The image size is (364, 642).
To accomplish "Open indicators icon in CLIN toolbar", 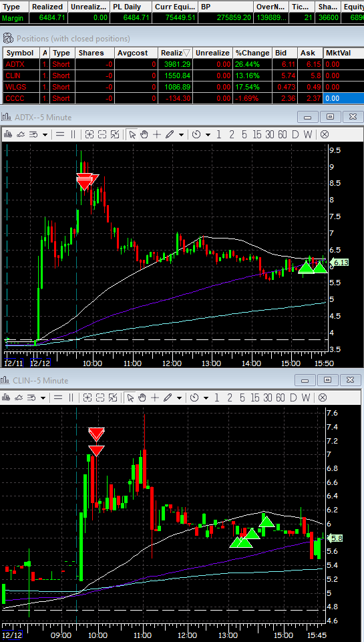I will [x=19, y=397].
